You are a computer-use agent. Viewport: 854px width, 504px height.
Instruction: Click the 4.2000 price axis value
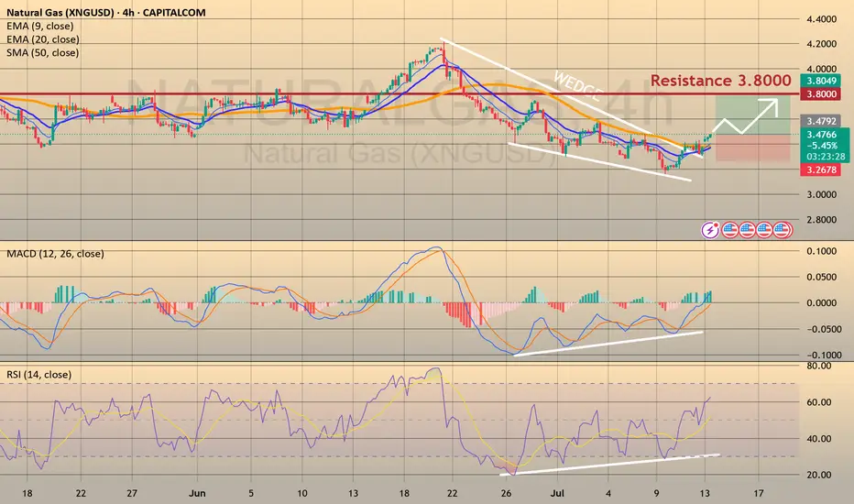coord(821,44)
